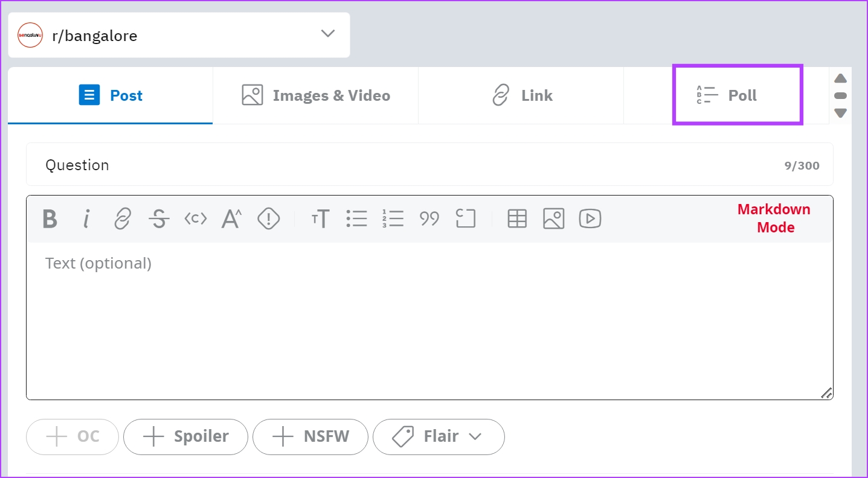Apply bold formatting

click(50, 218)
